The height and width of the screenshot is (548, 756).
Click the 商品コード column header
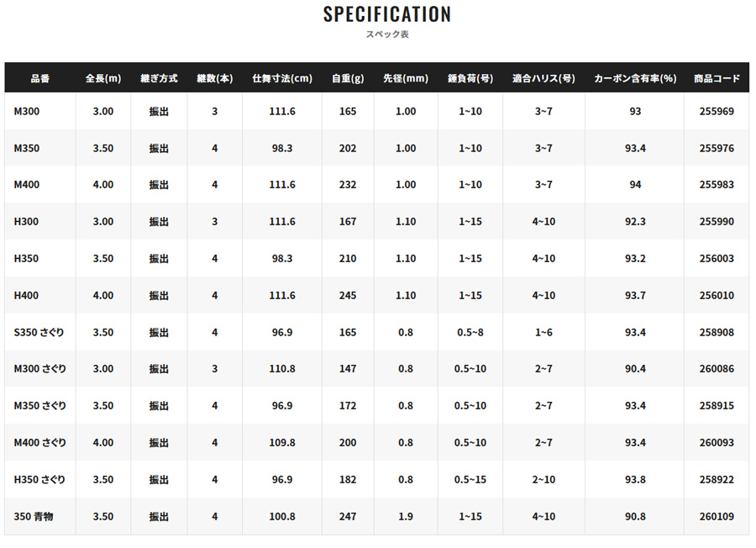tap(717, 78)
